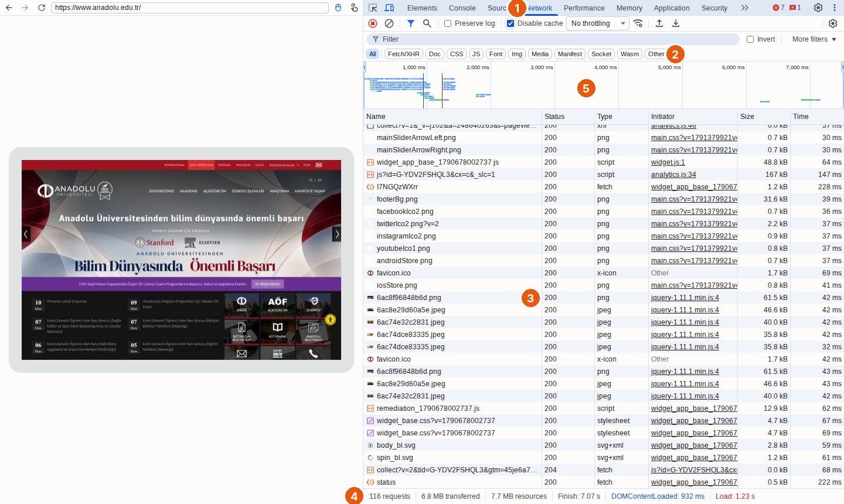Export HAR using the download icon
Image resolution: width=844 pixels, height=504 pixels.
(676, 23)
